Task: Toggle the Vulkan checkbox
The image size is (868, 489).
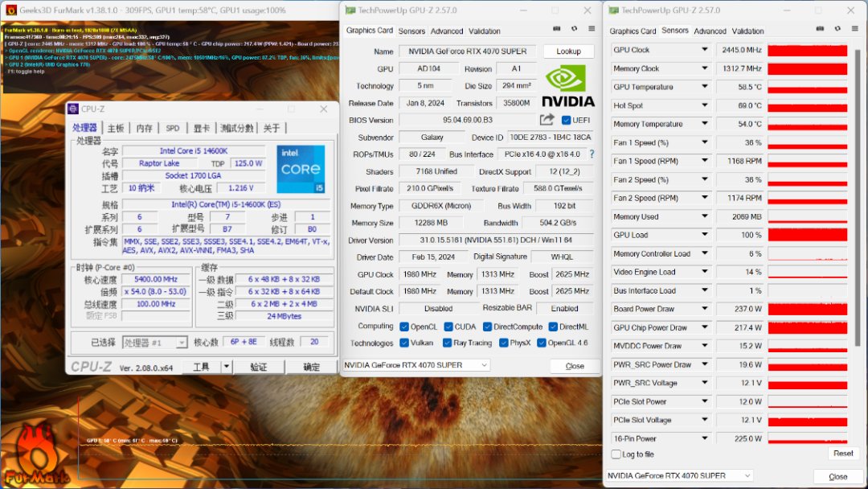Action: coord(404,343)
